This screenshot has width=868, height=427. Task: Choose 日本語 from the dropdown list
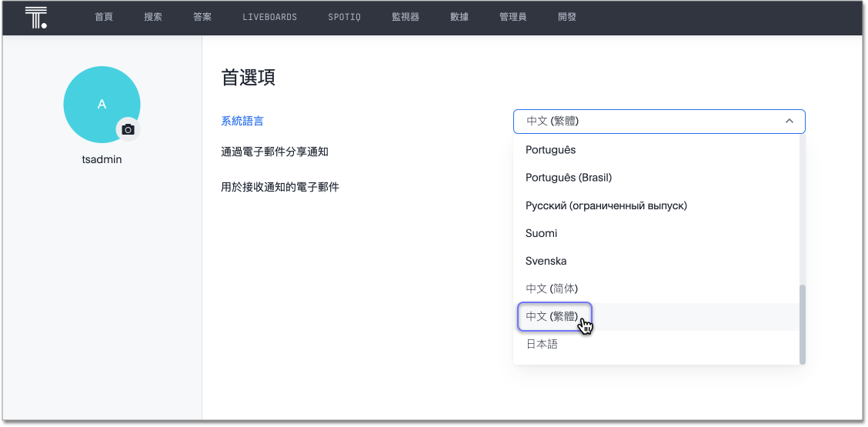[x=542, y=344]
